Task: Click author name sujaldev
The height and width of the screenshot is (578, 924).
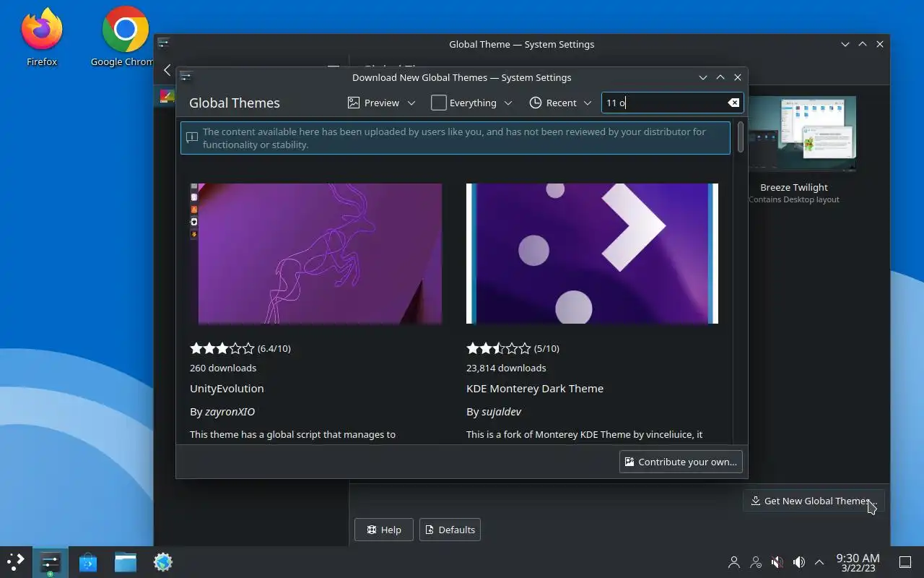Action: tap(501, 411)
